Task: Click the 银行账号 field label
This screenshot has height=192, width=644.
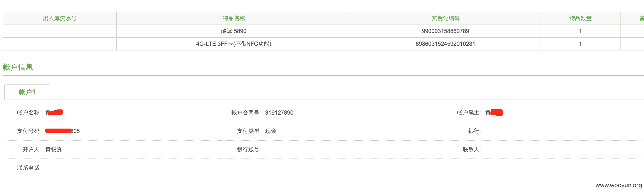Action: tap(250, 149)
